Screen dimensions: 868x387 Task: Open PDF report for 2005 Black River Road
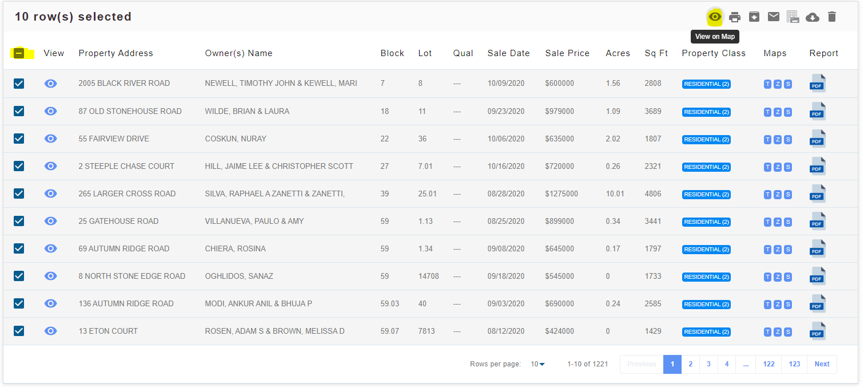[817, 84]
